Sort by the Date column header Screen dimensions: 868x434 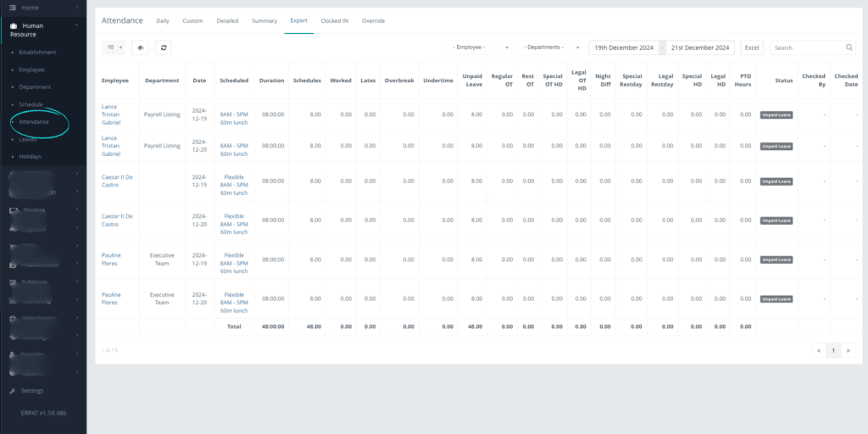199,81
